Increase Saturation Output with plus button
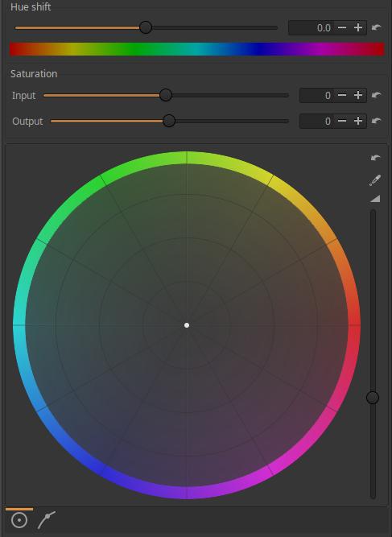The image size is (392, 537). [358, 121]
